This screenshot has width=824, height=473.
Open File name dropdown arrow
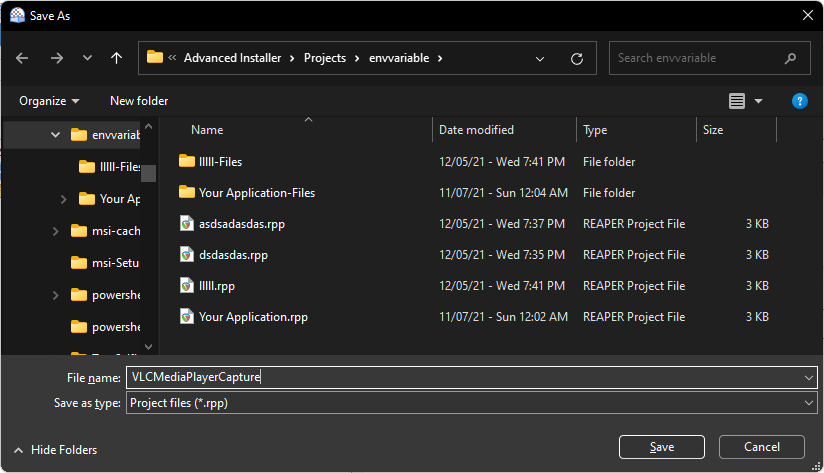pyautogui.click(x=809, y=378)
